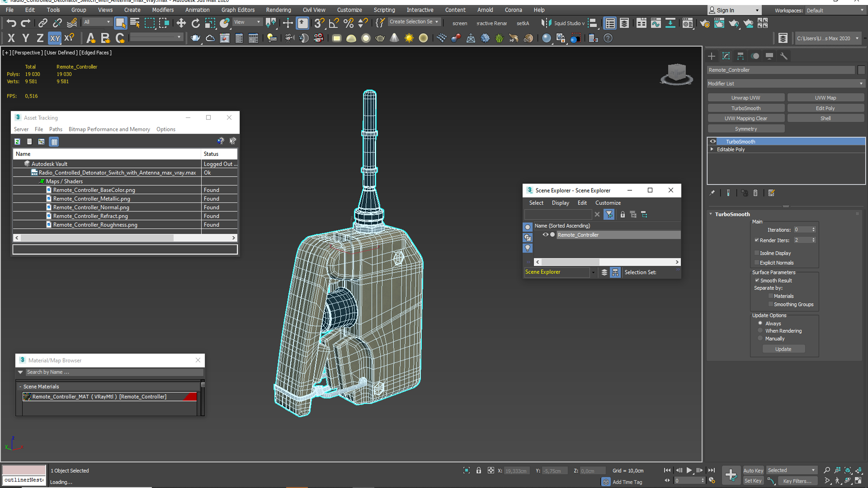Collapse the TurboSmooth rollout
The image size is (868, 488).
click(711, 214)
